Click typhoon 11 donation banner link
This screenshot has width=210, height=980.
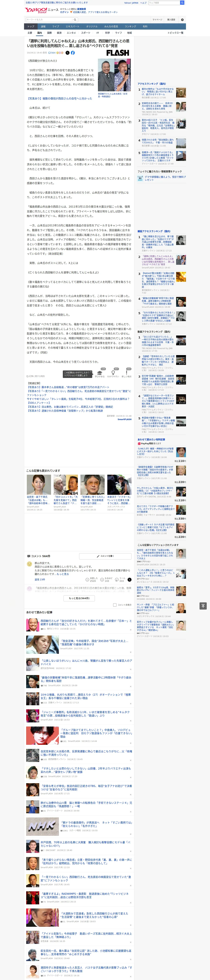[57, 3]
